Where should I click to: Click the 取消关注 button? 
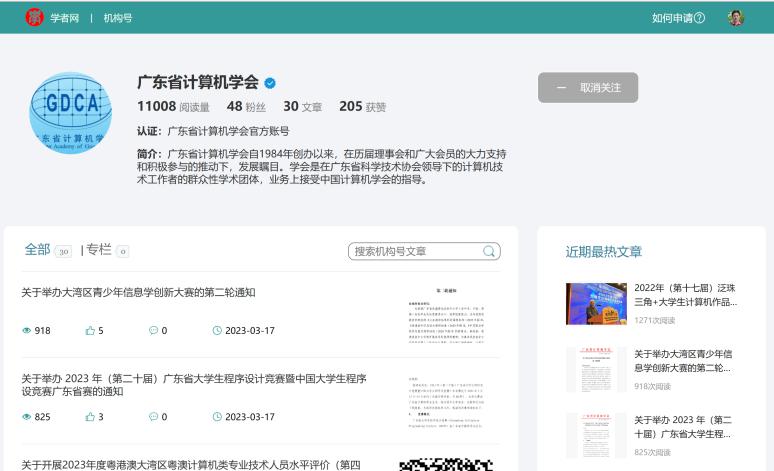coord(588,88)
